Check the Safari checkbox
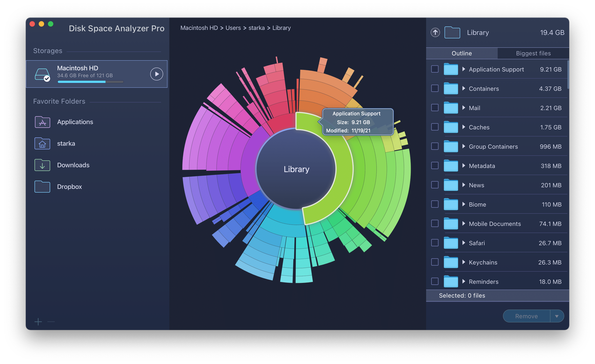This screenshot has width=595, height=364. point(435,243)
